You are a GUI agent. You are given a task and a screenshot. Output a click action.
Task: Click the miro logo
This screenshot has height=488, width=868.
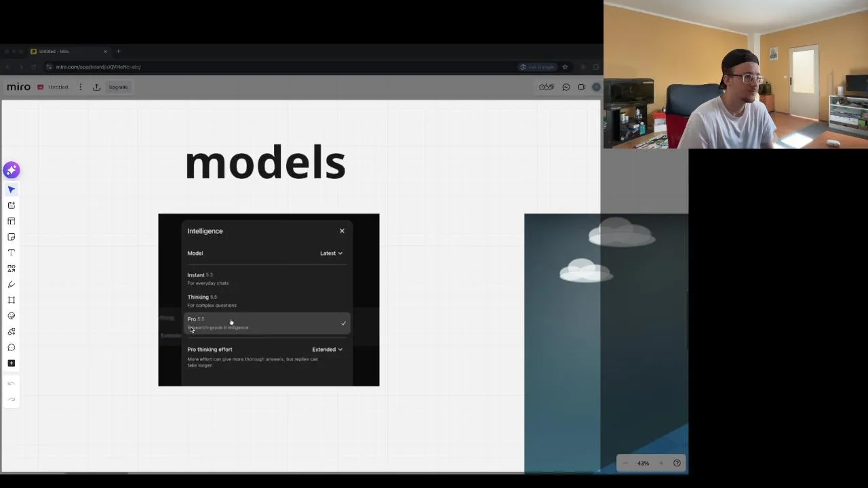point(18,87)
